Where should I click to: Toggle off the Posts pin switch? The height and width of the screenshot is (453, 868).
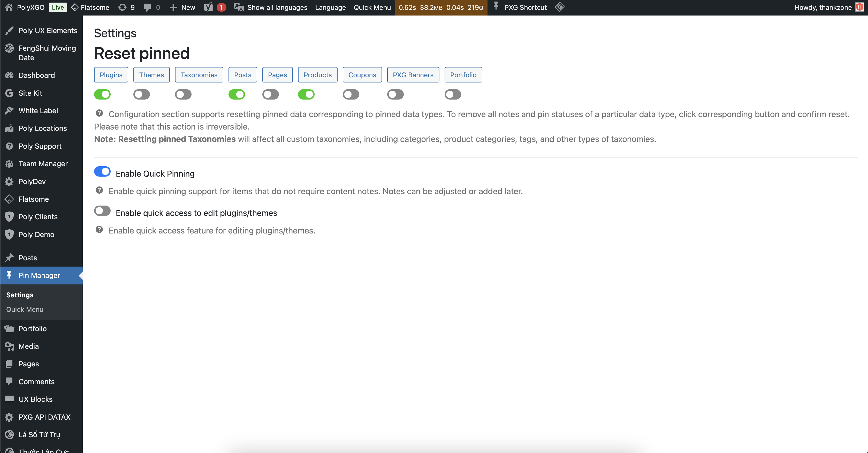pyautogui.click(x=237, y=94)
